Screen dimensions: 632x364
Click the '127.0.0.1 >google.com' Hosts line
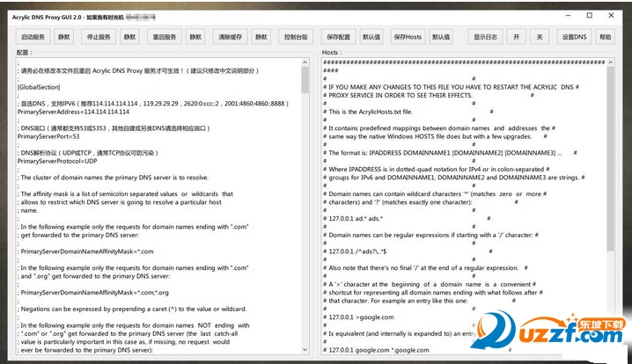click(x=359, y=317)
